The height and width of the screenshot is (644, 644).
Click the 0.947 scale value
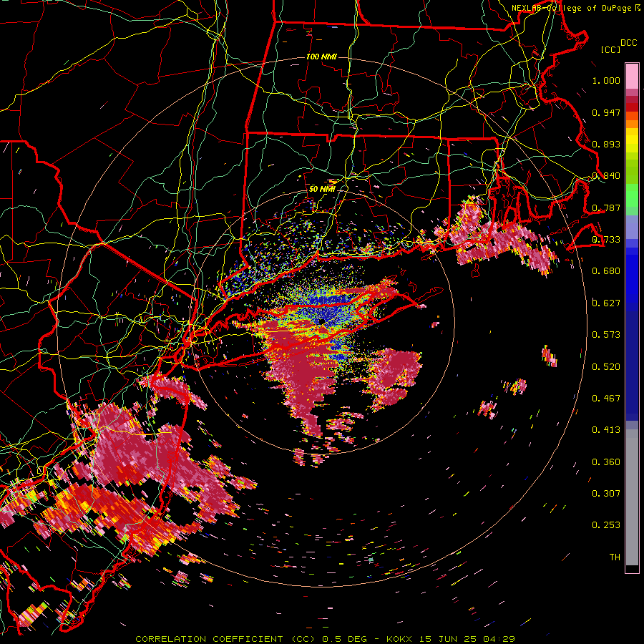606,112
